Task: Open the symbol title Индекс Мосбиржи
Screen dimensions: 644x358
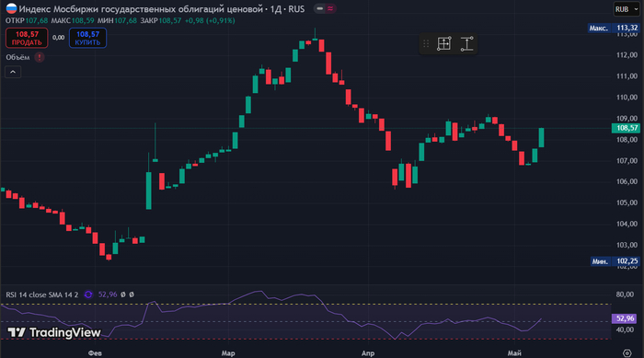Action: click(x=161, y=8)
